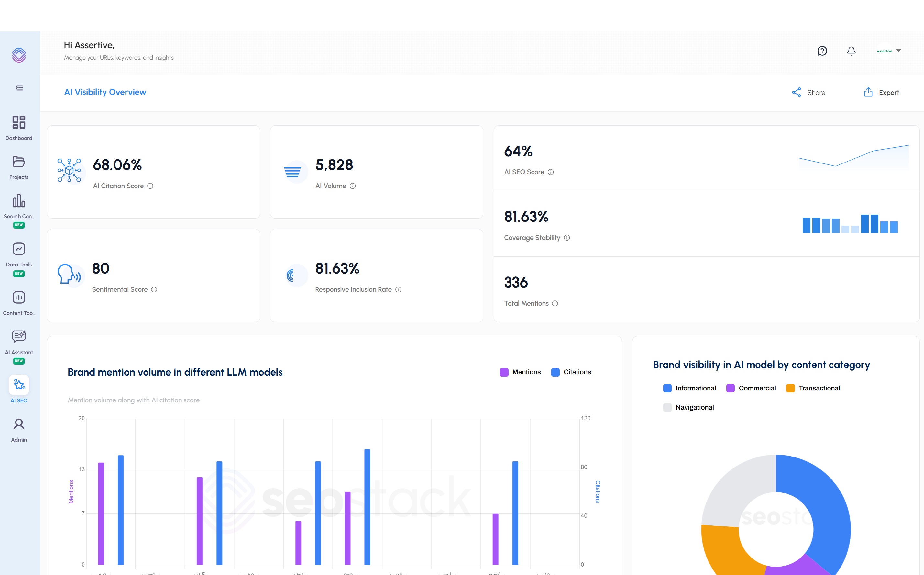Image resolution: width=924 pixels, height=575 pixels.
Task: Click 'Mention volume along with AI citation score' subtitle
Action: click(x=134, y=400)
